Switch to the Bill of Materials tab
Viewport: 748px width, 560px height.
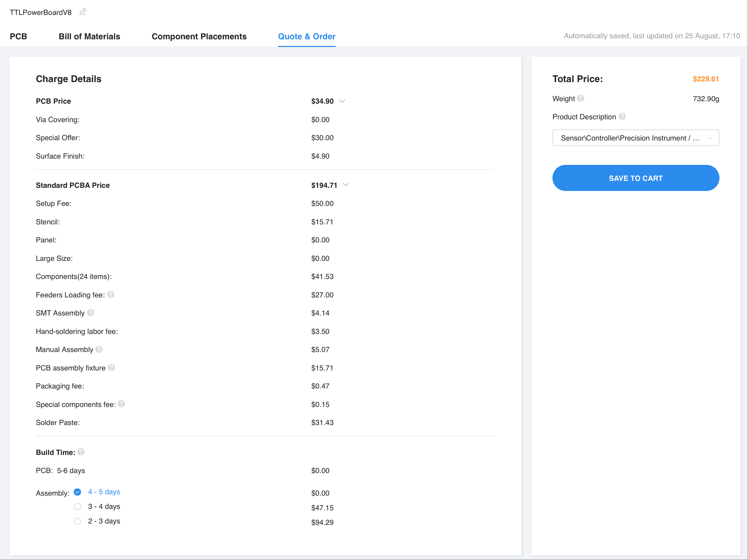coord(89,37)
